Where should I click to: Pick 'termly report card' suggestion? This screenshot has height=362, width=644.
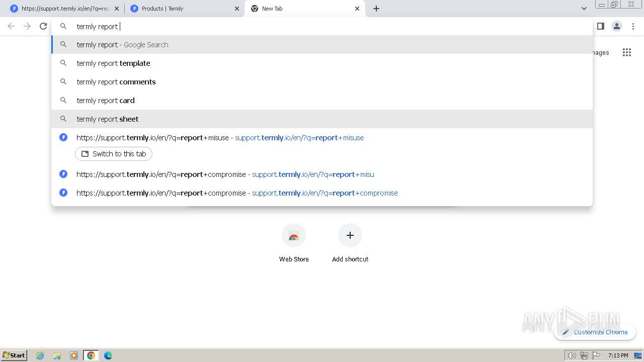point(322,101)
